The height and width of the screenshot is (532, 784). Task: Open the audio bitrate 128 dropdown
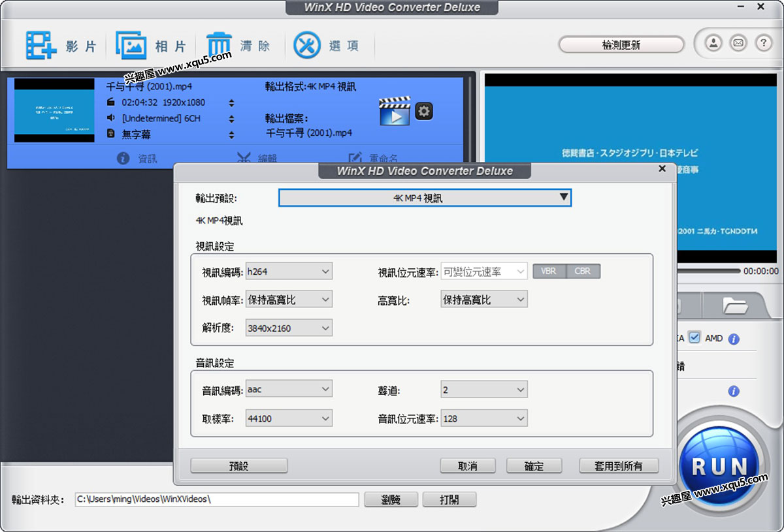point(484,418)
